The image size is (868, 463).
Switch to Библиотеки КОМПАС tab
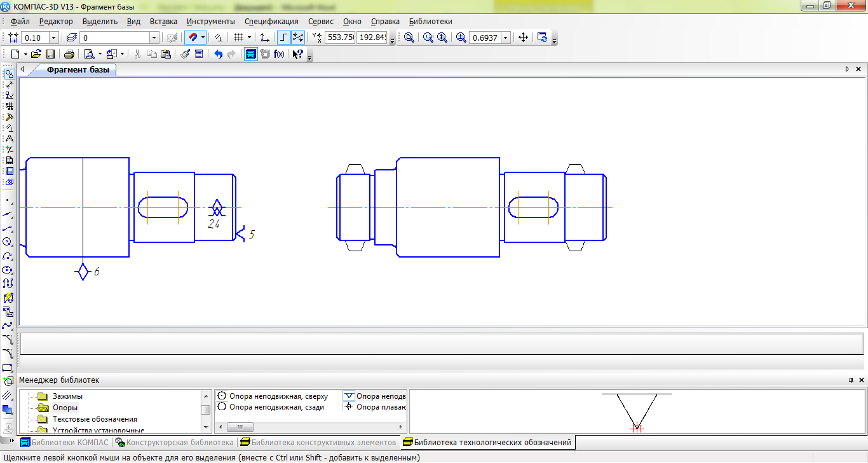coord(66,442)
